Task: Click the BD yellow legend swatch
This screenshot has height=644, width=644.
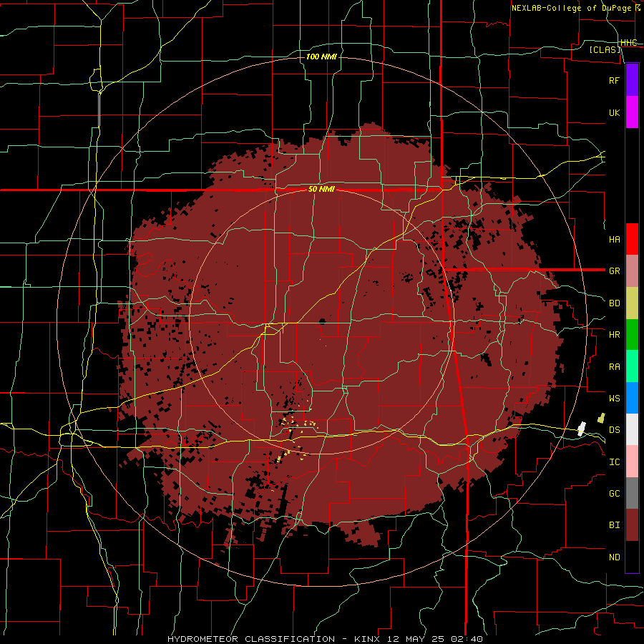Action: click(x=632, y=303)
